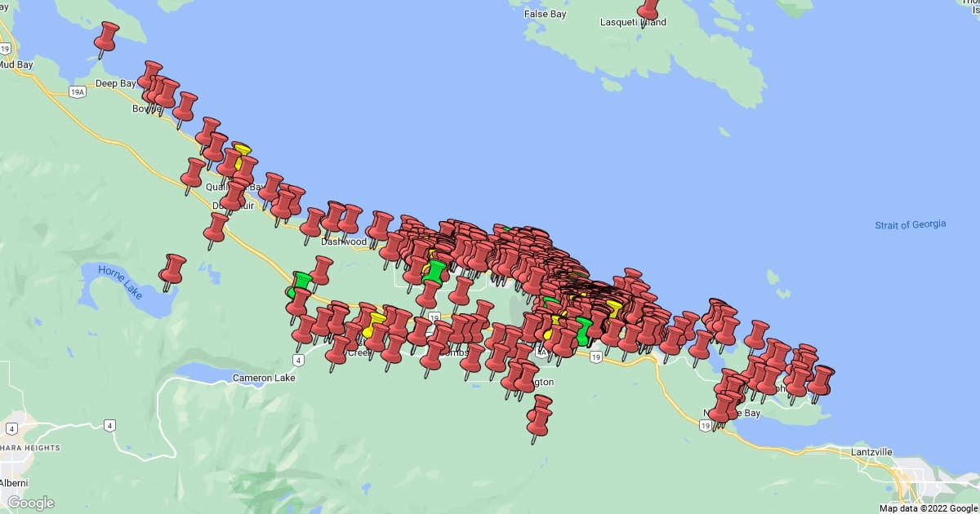Viewport: 980px width, 514px height.
Task: Click the Strait of Georgia label
Action: 911,224
